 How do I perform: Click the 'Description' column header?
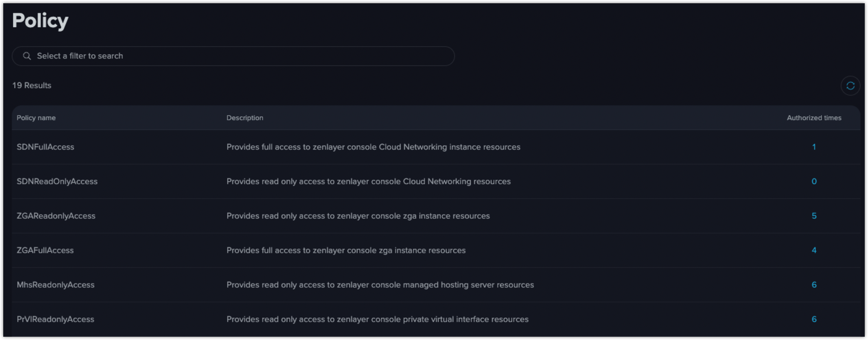tap(244, 118)
